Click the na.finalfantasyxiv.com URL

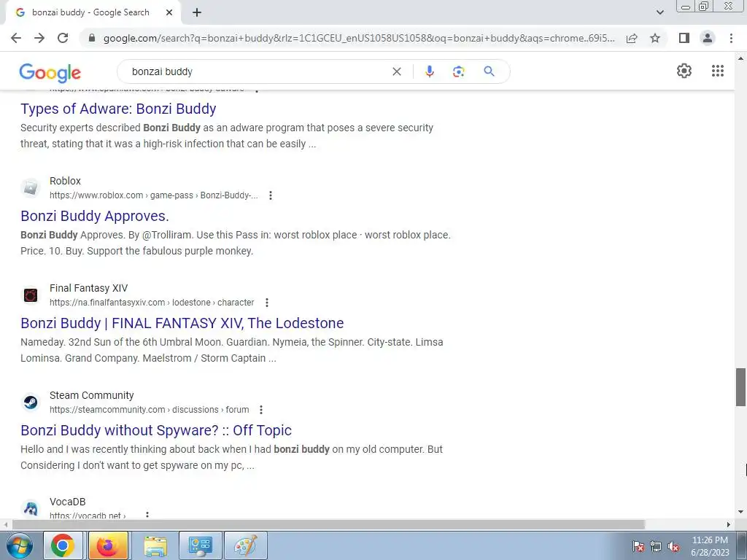pos(152,303)
